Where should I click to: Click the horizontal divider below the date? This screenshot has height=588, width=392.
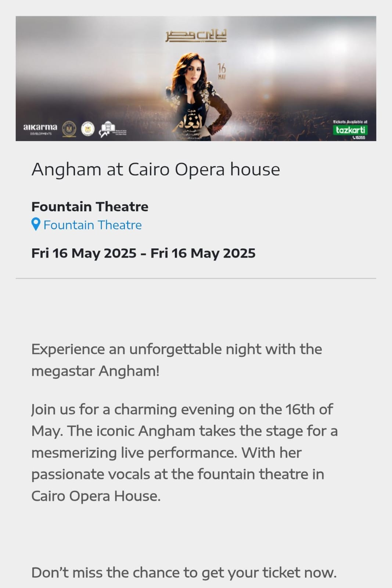pyautogui.click(x=196, y=279)
